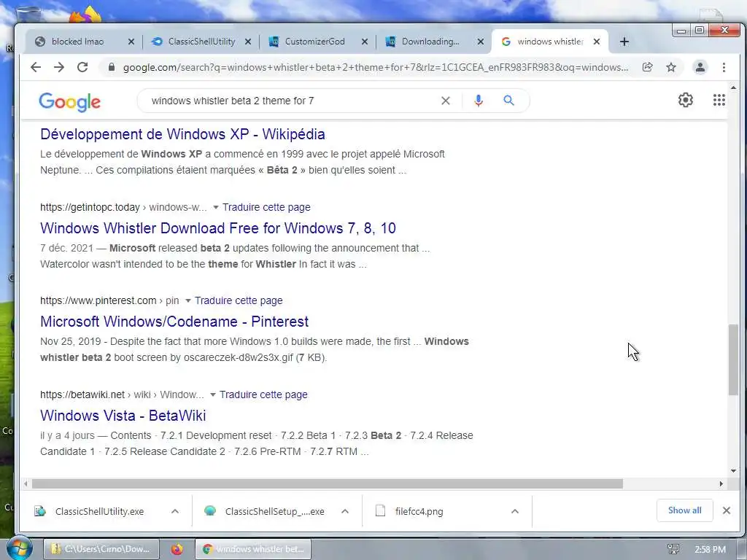747x560 pixels.
Task: Open a new tab with the plus button
Action: (x=624, y=42)
